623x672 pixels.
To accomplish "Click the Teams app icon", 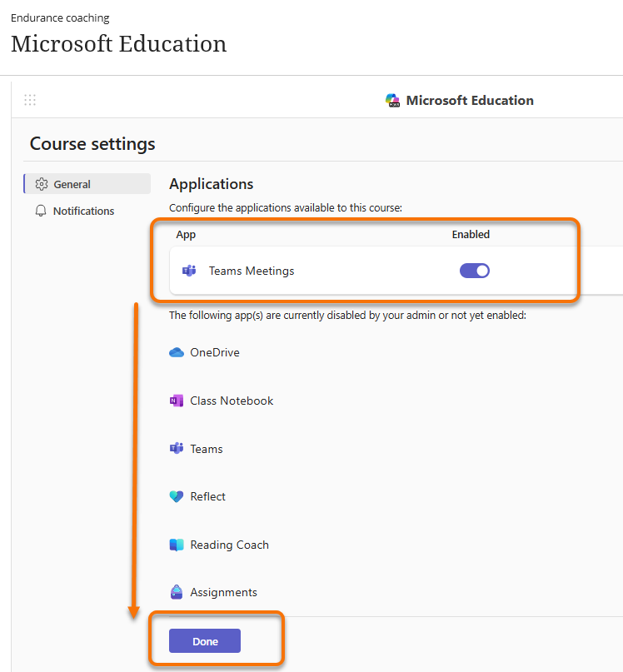I will 176,449.
